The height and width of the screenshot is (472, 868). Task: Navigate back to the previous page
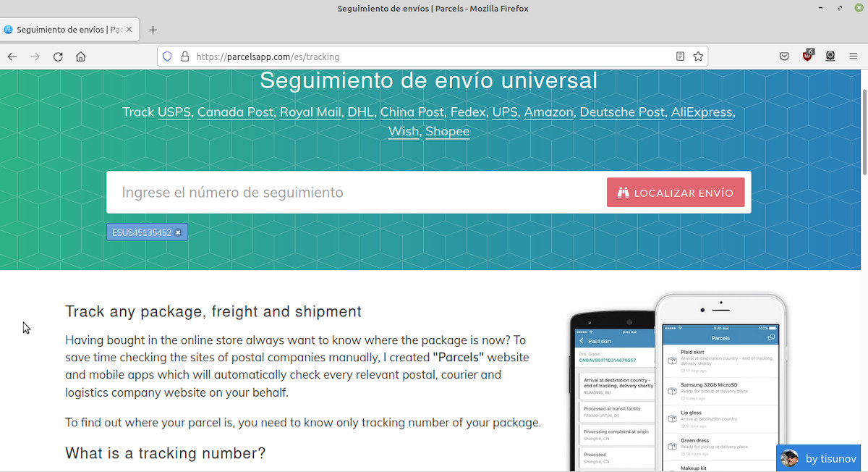tap(12, 56)
